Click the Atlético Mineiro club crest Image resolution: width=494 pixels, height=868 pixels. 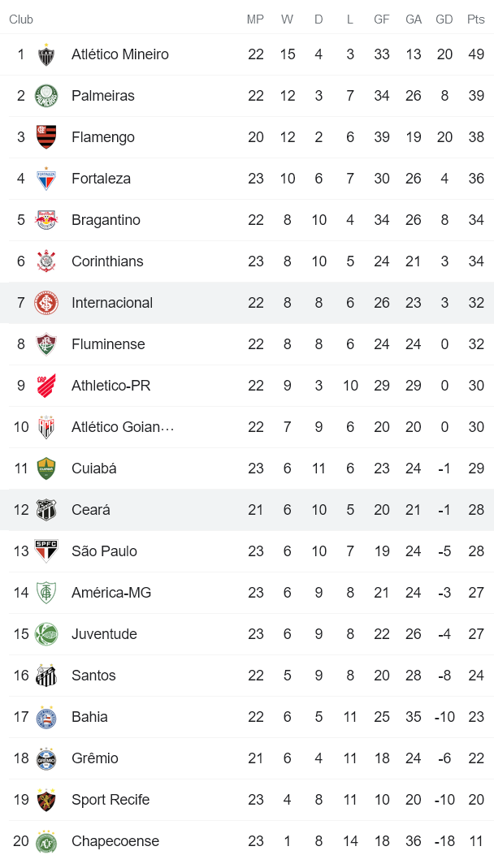point(46,55)
